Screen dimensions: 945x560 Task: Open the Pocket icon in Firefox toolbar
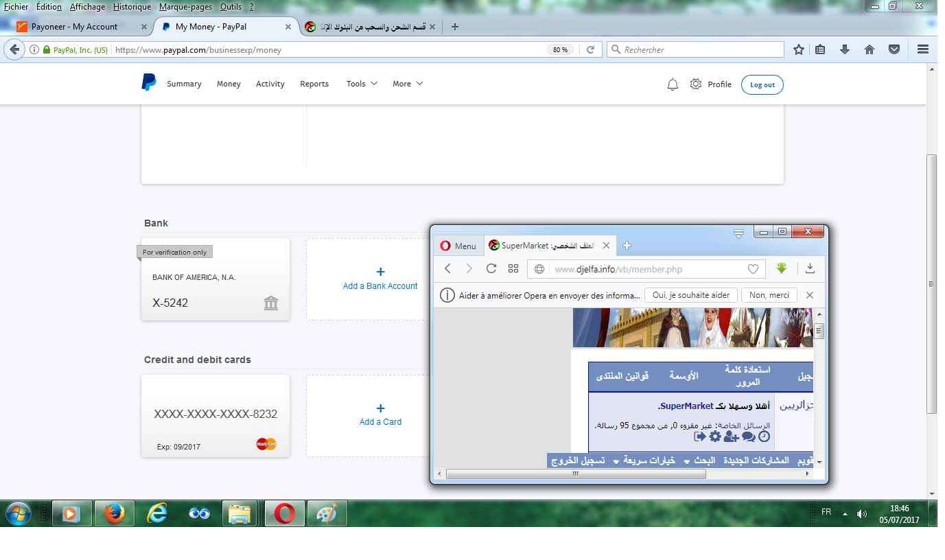pos(894,49)
